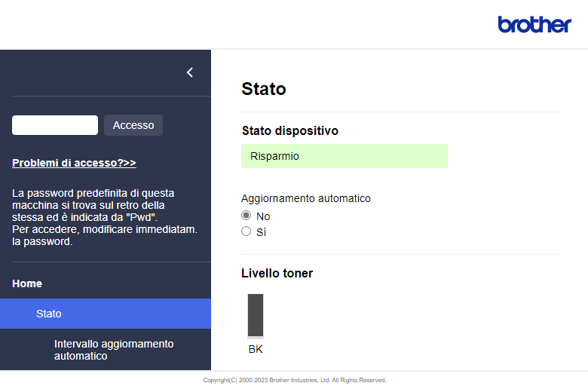Click the Brother logo

click(x=534, y=25)
